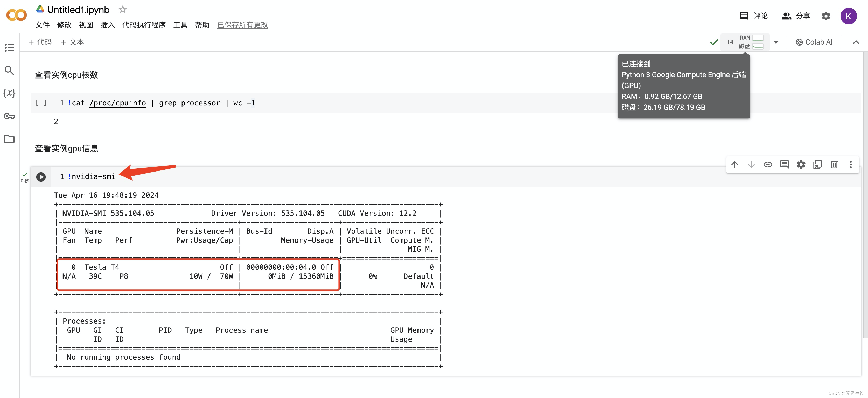The width and height of the screenshot is (868, 398).
Task: Open the table of contents sidebar
Action: (9, 47)
